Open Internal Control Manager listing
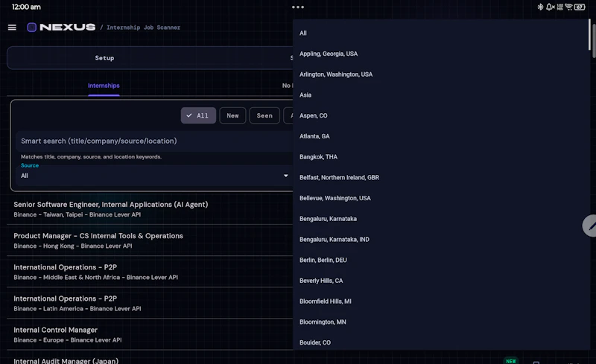Image resolution: width=596 pixels, height=364 pixels. coord(150,335)
